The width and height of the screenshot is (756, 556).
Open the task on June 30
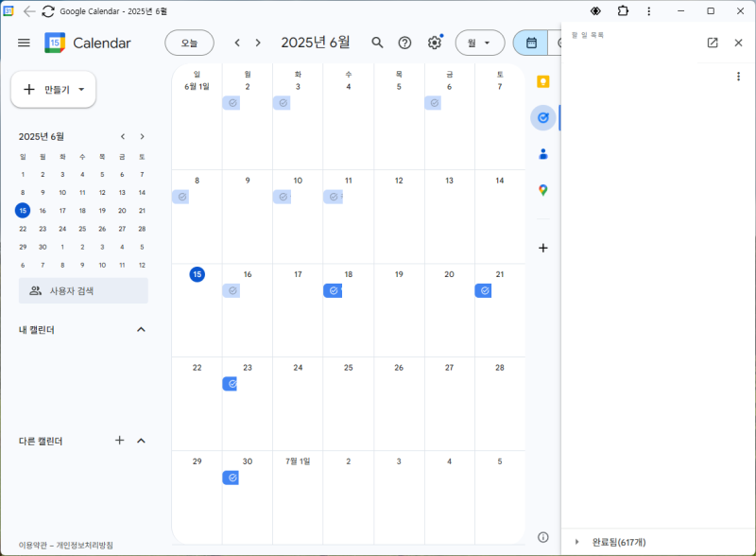pyautogui.click(x=231, y=478)
